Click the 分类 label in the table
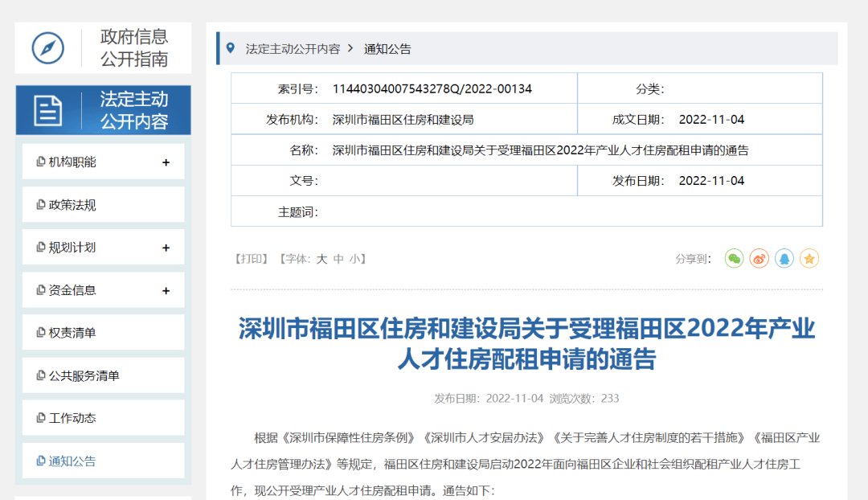The height and width of the screenshot is (500, 868). pyautogui.click(x=650, y=88)
